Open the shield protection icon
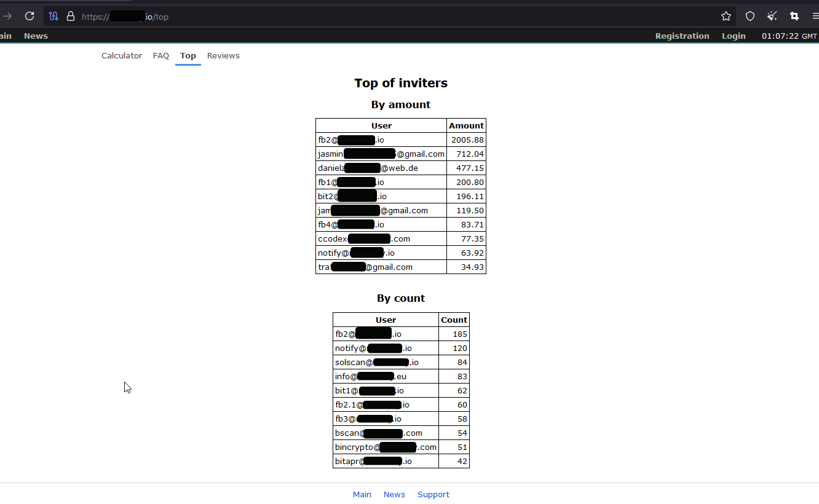This screenshot has height=504, width=819. coord(750,16)
